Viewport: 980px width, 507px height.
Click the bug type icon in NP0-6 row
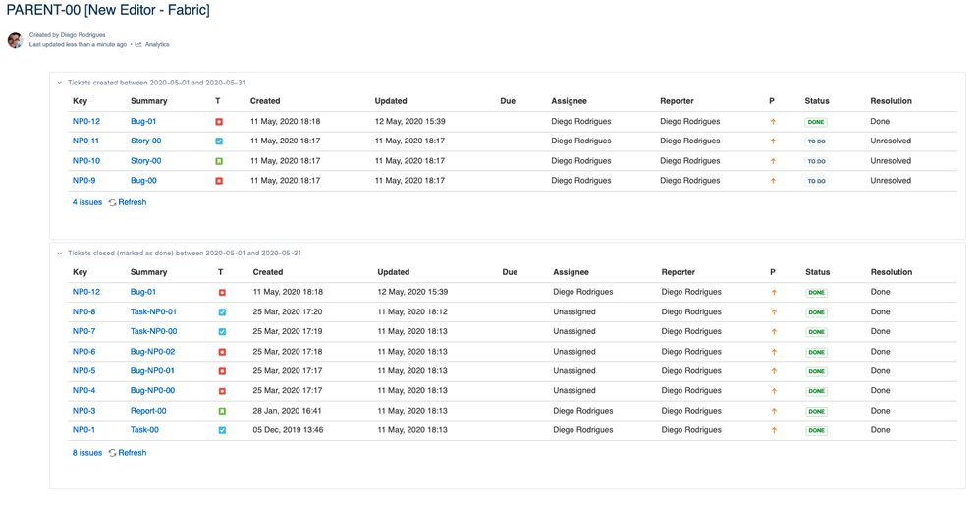(222, 352)
